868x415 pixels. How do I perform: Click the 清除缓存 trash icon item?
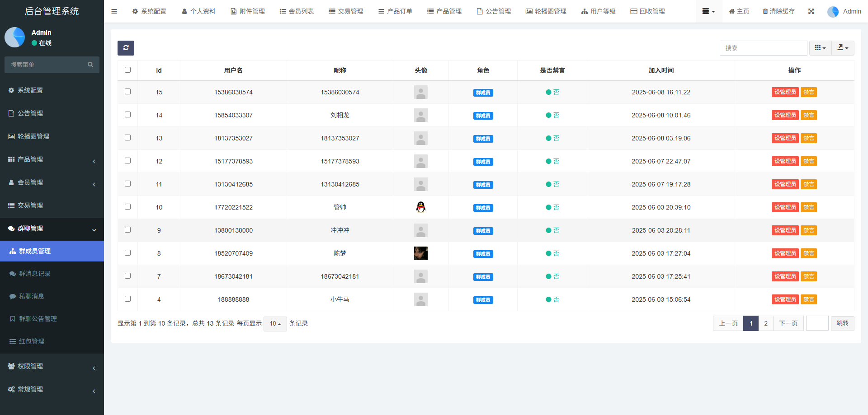778,11
